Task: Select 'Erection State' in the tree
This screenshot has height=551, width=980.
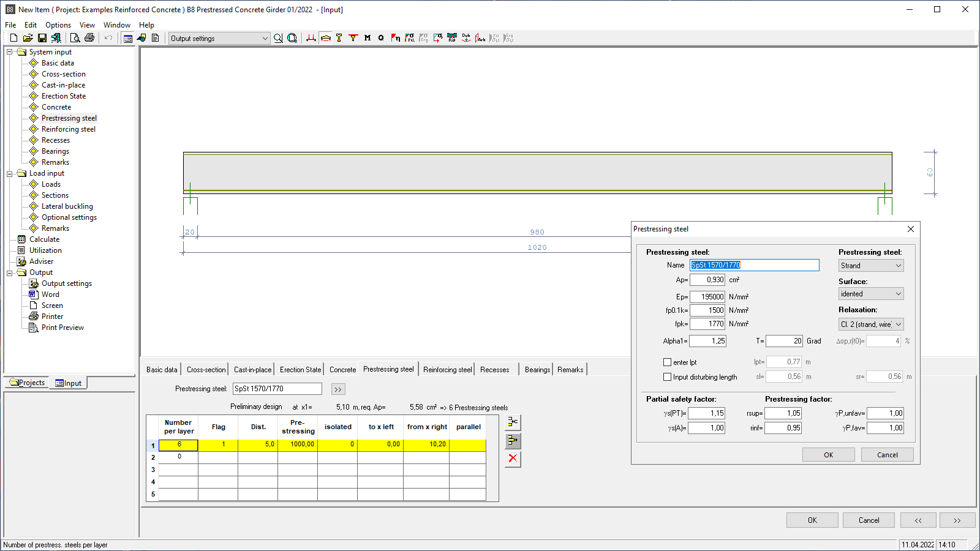Action: click(64, 96)
